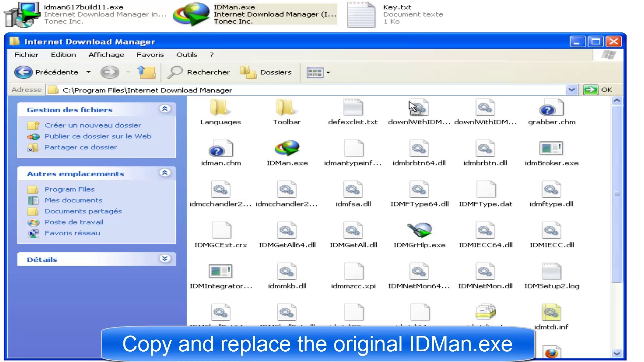Open the view mode dropdown arrow
Screen dimensions: 644x362
tap(328, 72)
